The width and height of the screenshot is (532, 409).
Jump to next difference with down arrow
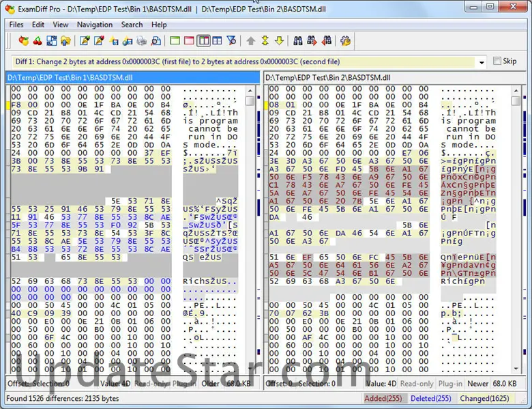(x=279, y=41)
